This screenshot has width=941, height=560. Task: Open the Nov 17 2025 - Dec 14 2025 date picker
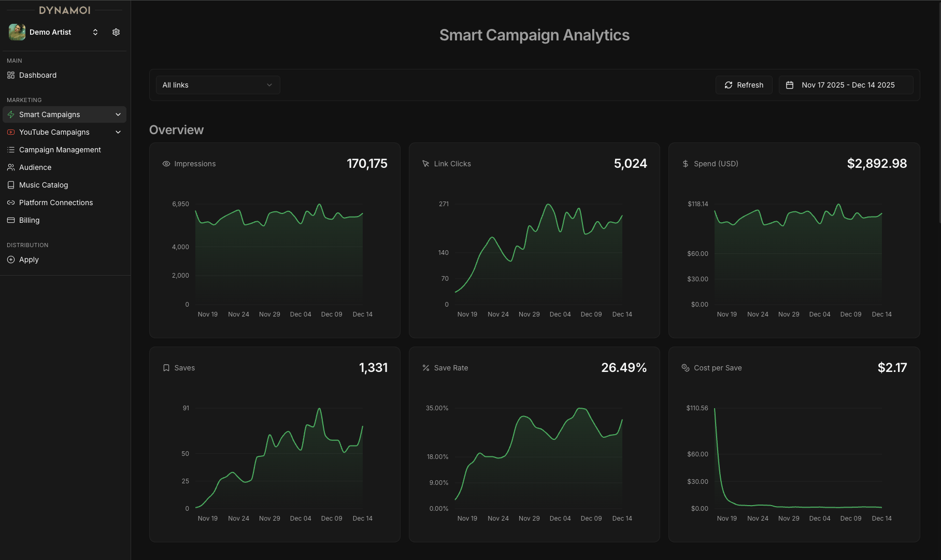click(x=847, y=84)
